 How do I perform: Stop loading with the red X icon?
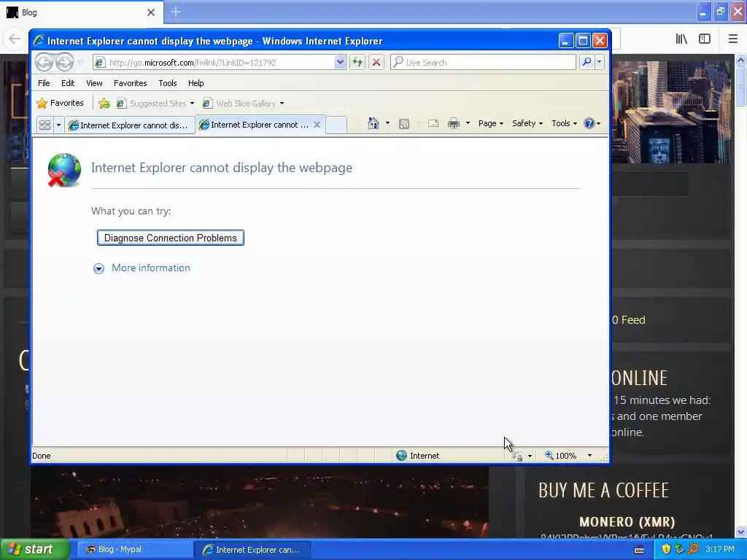[x=376, y=63]
